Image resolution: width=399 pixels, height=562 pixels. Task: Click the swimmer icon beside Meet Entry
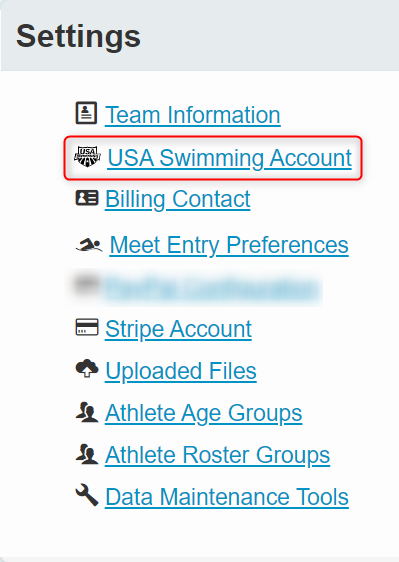coord(89,245)
